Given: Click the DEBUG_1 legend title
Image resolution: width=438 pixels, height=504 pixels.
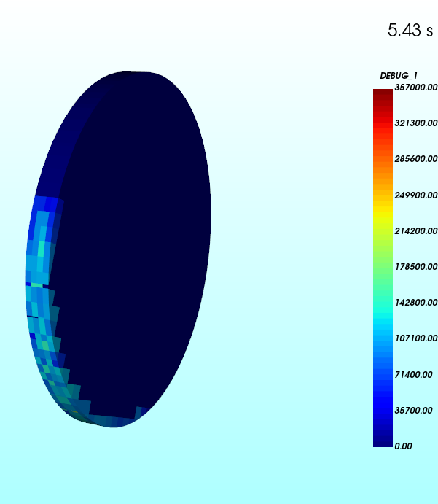Looking at the screenshot, I should tap(399, 76).
